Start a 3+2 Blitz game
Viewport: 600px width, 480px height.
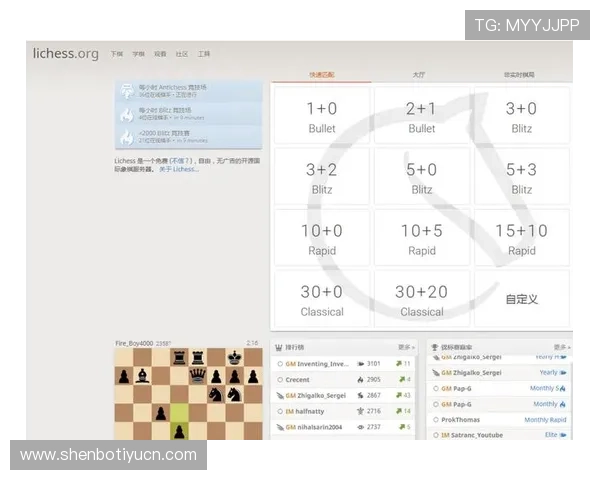coord(322,177)
